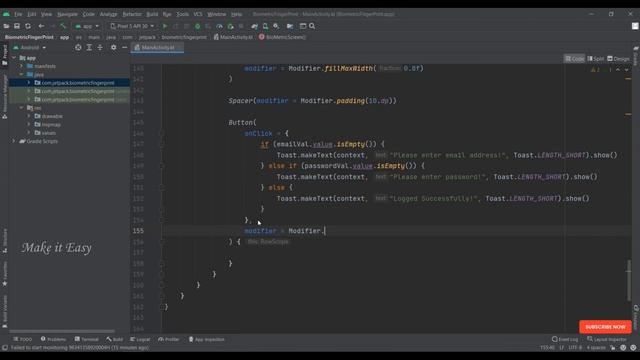Open the Layout Inspector tool window
This screenshot has width=640, height=360.
click(607, 339)
